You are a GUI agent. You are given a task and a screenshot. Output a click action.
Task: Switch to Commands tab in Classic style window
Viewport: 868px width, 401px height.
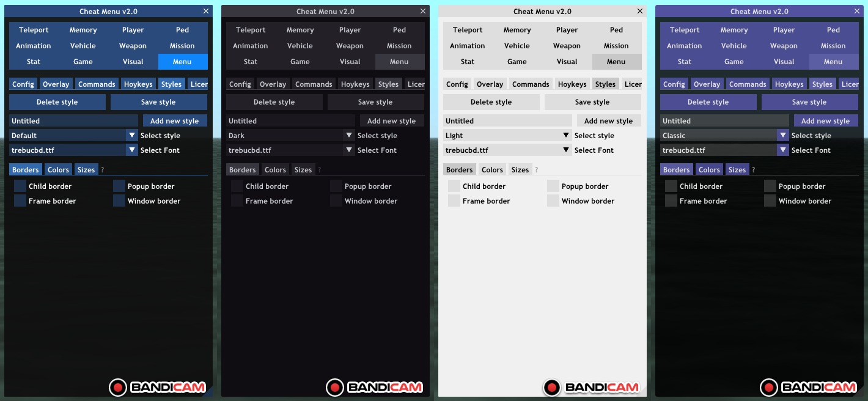click(x=747, y=84)
